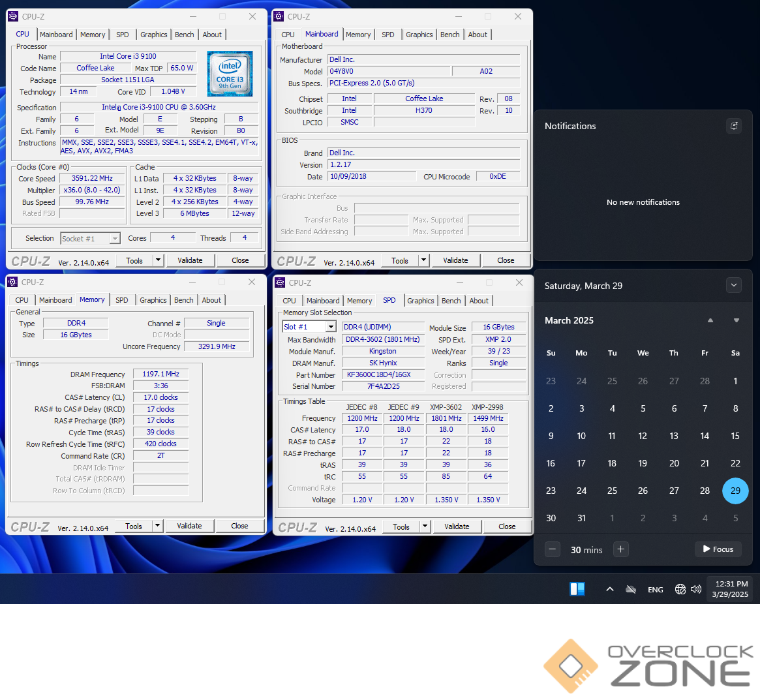Open notification settings icon in Notifications panel

(734, 126)
